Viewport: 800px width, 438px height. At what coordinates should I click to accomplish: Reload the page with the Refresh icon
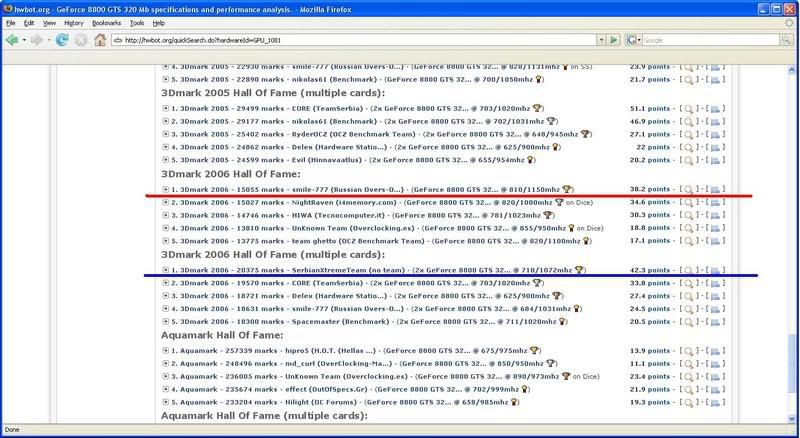point(62,40)
